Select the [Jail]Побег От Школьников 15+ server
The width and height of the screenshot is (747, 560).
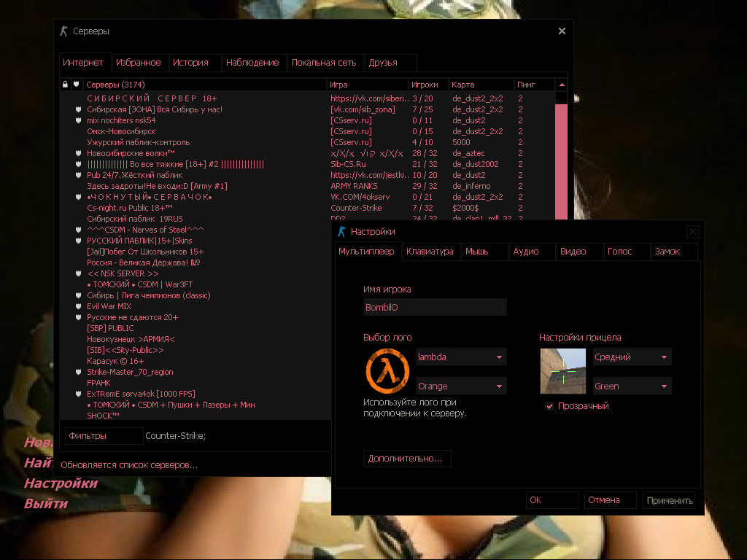196,252
